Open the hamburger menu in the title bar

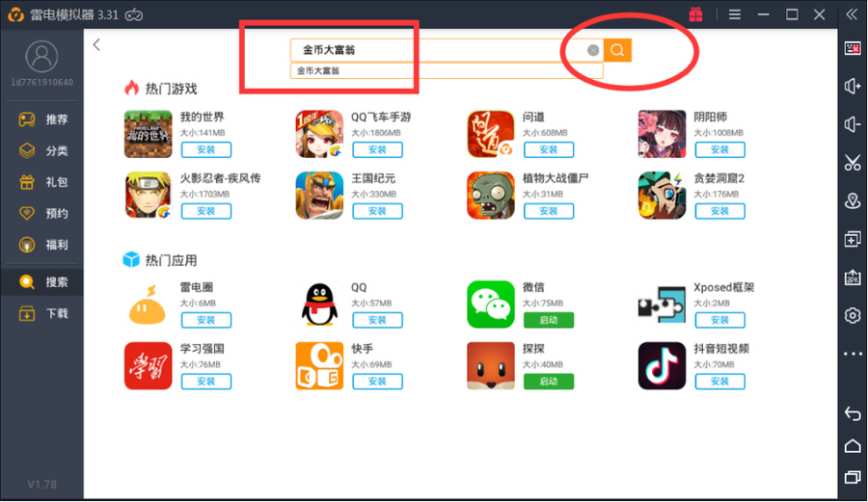pos(735,14)
